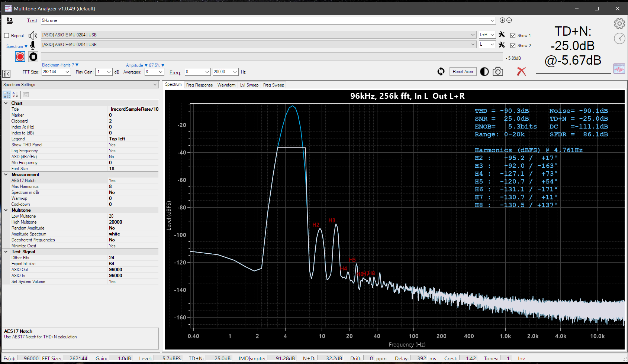The image size is (628, 364).
Task: Click the Log Frequency property value Yes
Action: pos(112,151)
